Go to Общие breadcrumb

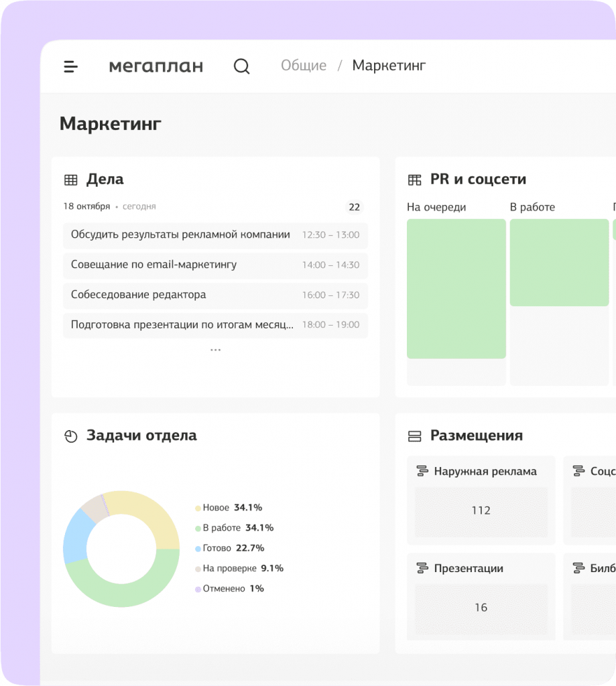click(304, 66)
